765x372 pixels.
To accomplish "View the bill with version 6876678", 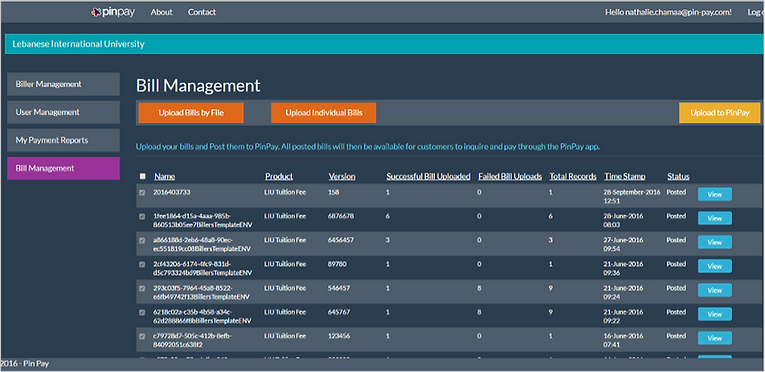I will coord(715,218).
